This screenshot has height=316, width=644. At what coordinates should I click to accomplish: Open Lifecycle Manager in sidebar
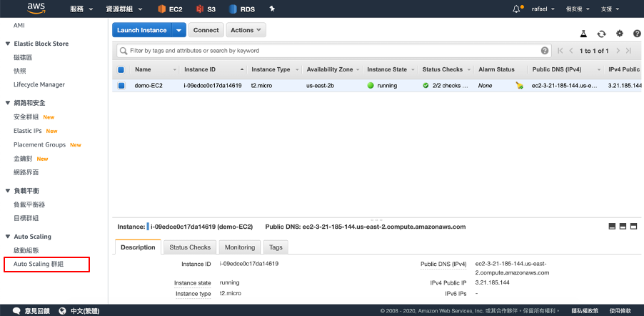tap(39, 84)
